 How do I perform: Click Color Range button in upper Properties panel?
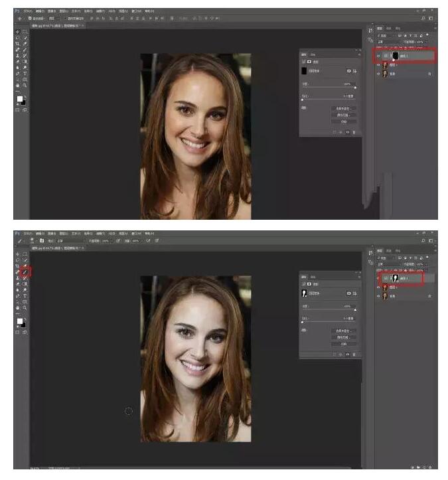click(343, 115)
